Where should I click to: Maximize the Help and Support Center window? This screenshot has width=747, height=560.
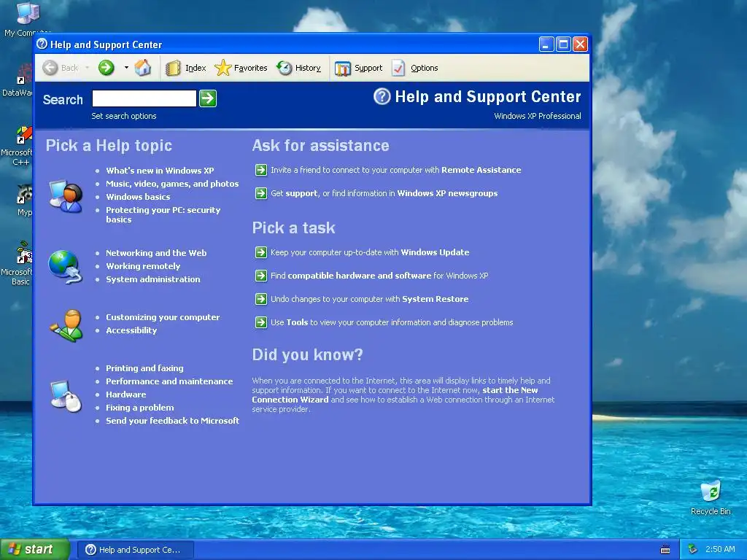pos(563,44)
